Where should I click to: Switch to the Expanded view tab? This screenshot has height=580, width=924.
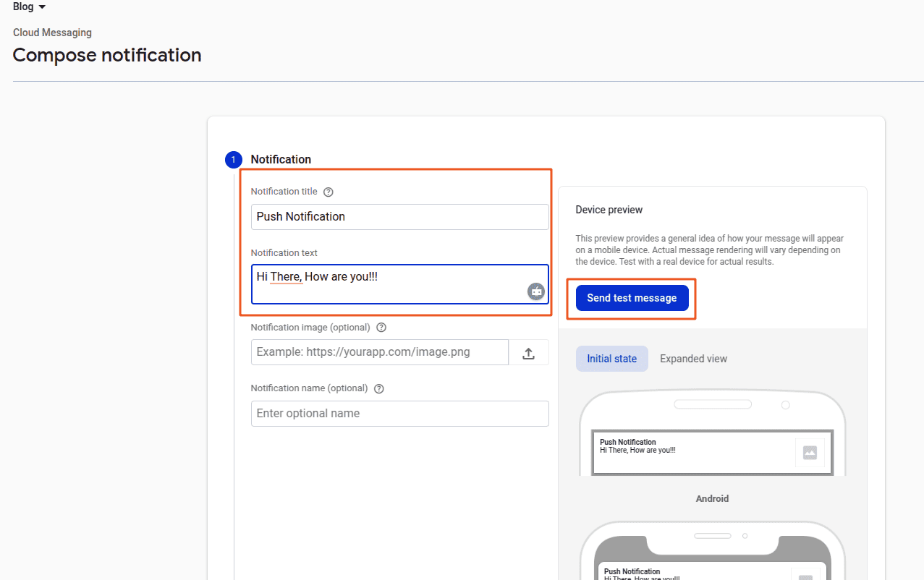pyautogui.click(x=693, y=359)
